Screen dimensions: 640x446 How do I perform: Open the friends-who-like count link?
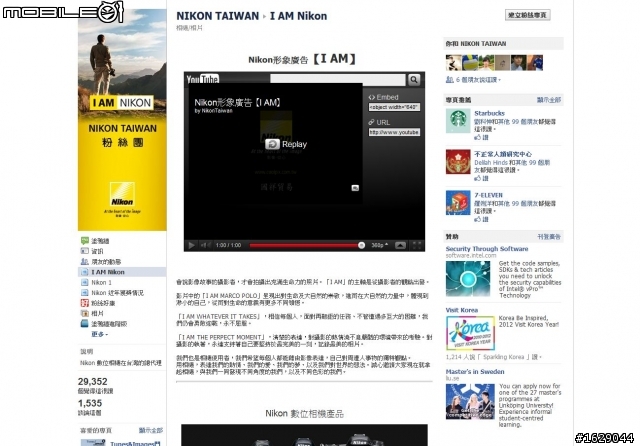pyautogui.click(x=478, y=80)
